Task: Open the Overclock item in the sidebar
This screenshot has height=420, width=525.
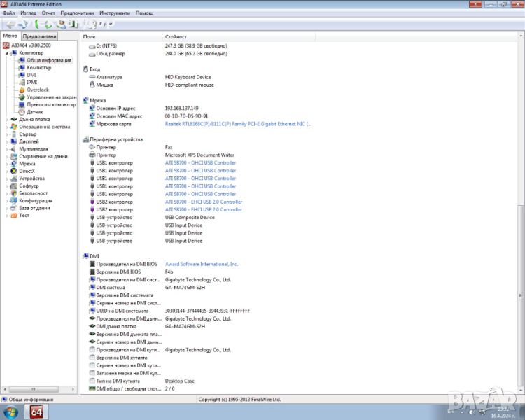Action: coord(38,90)
